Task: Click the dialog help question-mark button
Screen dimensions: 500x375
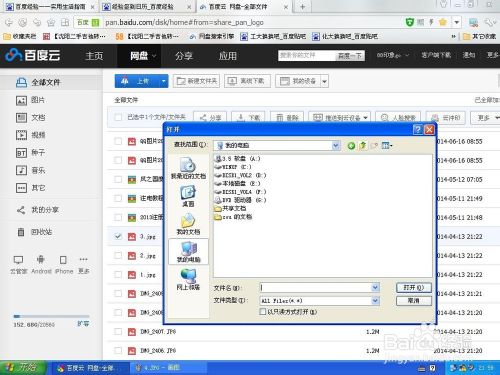Action: (x=417, y=129)
